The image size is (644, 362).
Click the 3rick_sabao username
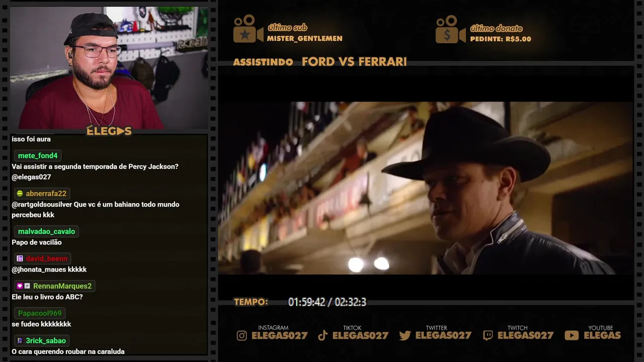pyautogui.click(x=46, y=341)
